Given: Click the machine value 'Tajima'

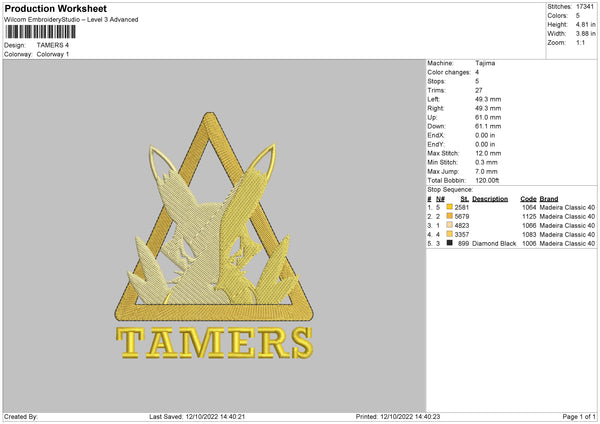Looking at the screenshot, I should (485, 63).
